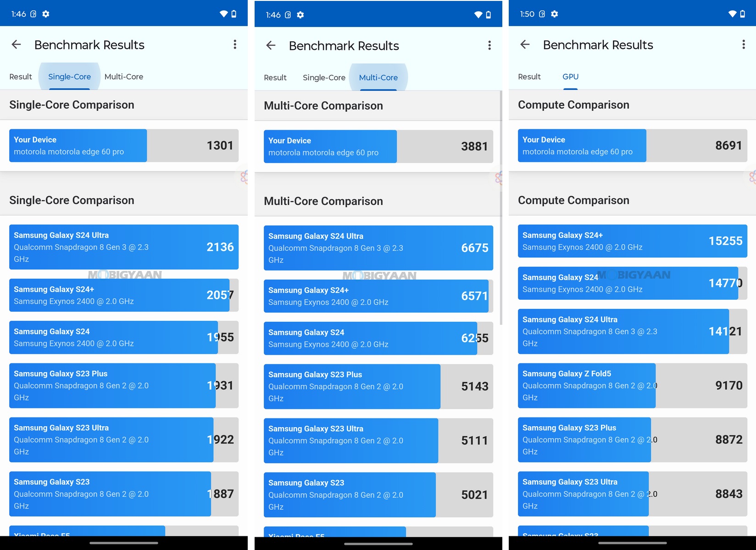This screenshot has height=550, width=756.
Task: Open Galaxy S23 Ultra row scoring 5111
Action: [x=378, y=440]
